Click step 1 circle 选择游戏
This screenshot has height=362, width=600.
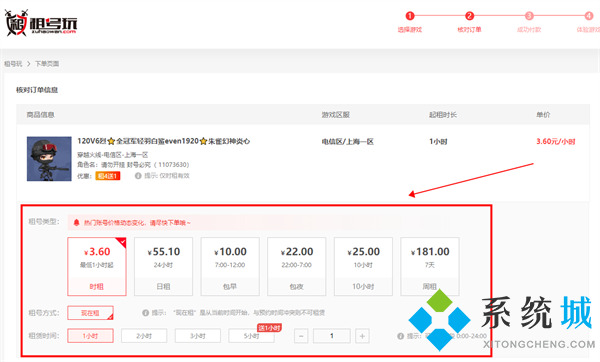pyautogui.click(x=410, y=16)
